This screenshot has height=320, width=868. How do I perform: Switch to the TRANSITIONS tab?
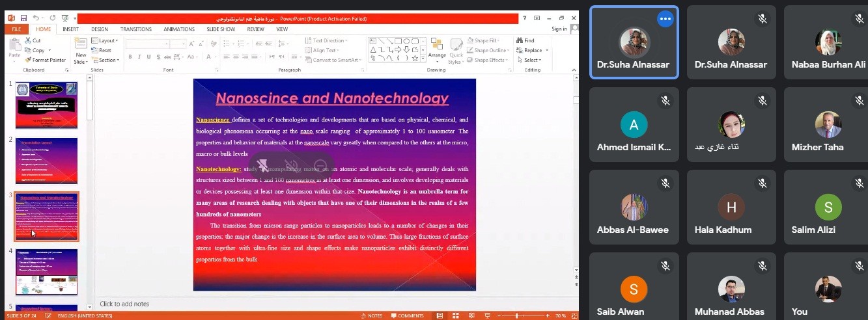[x=136, y=29]
